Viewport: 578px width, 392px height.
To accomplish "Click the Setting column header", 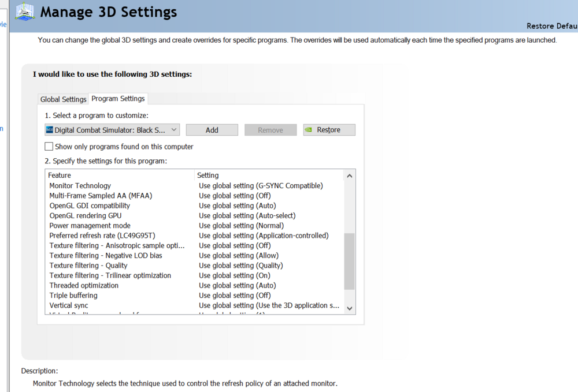I will click(x=269, y=175).
